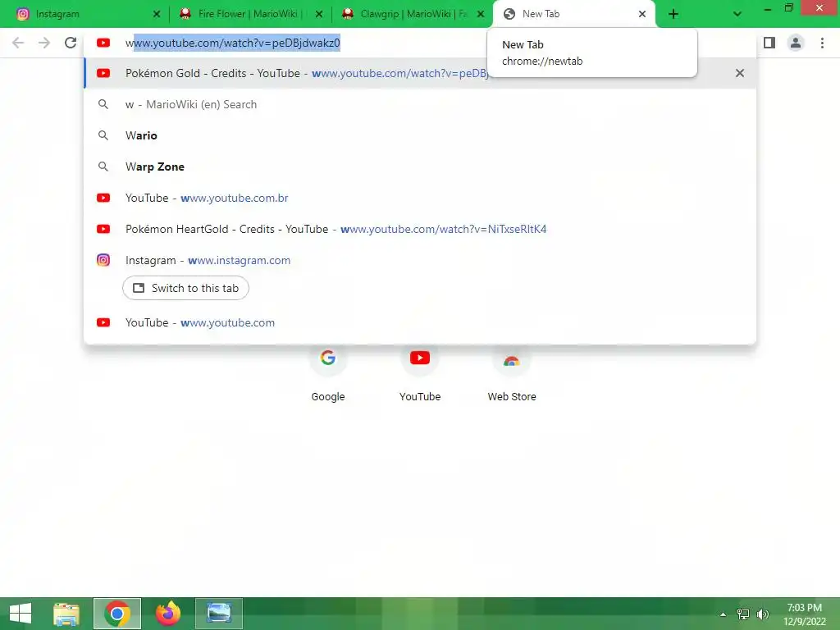840x630 pixels.
Task: Open the YouTube www.youtube.com suggestion
Action: pyautogui.click(x=420, y=322)
